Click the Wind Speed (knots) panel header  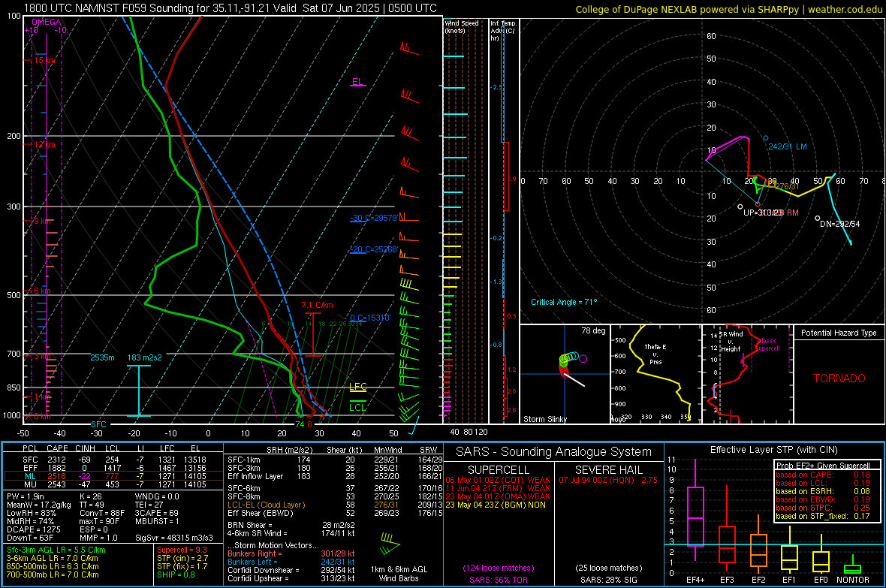pyautogui.click(x=462, y=26)
